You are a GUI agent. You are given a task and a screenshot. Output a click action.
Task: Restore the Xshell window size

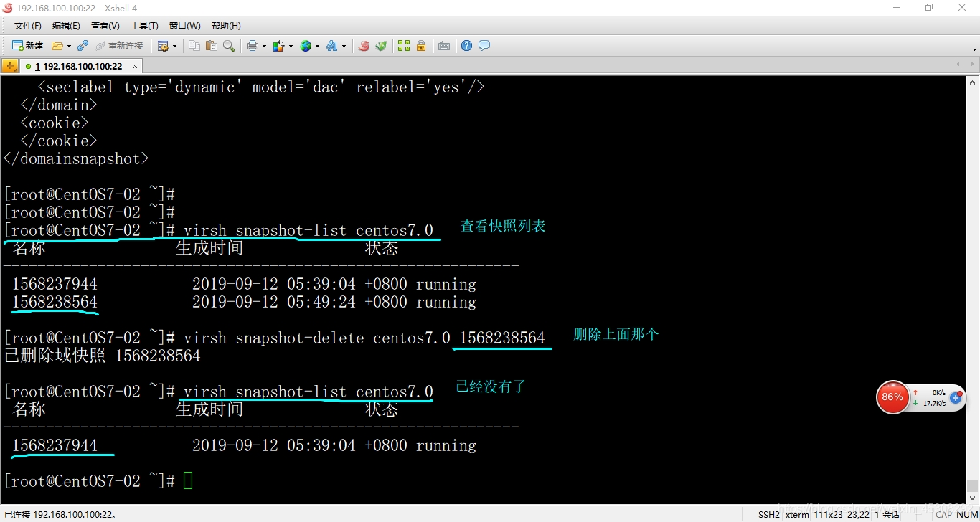coord(929,7)
